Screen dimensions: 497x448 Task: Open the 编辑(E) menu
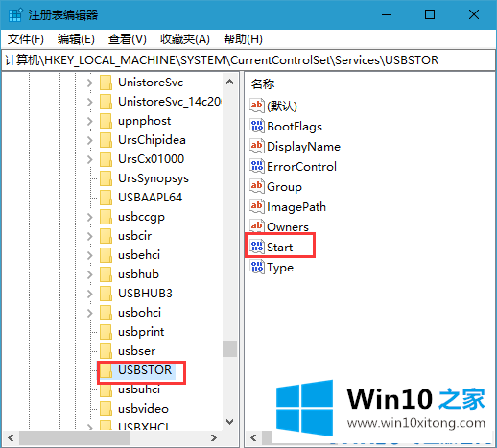(76, 39)
